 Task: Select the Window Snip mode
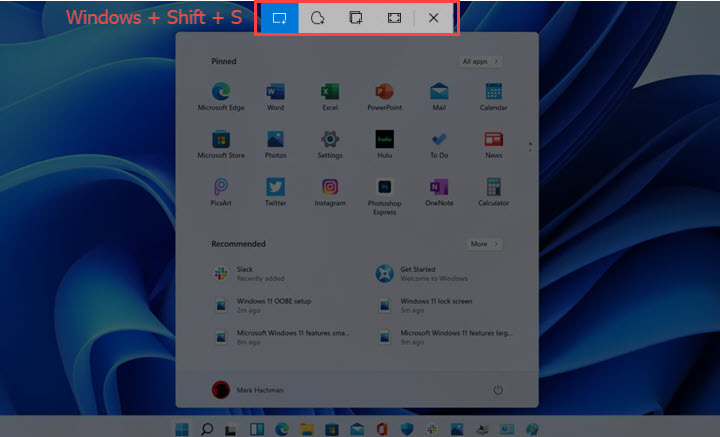[x=356, y=18]
